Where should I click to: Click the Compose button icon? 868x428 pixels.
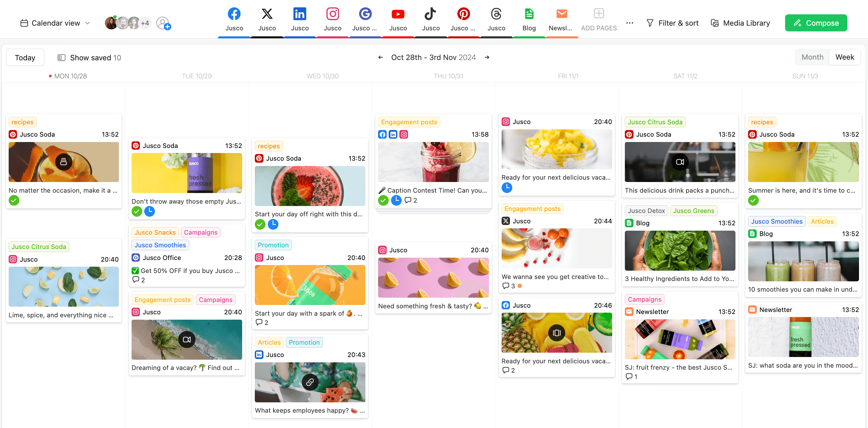click(x=797, y=23)
